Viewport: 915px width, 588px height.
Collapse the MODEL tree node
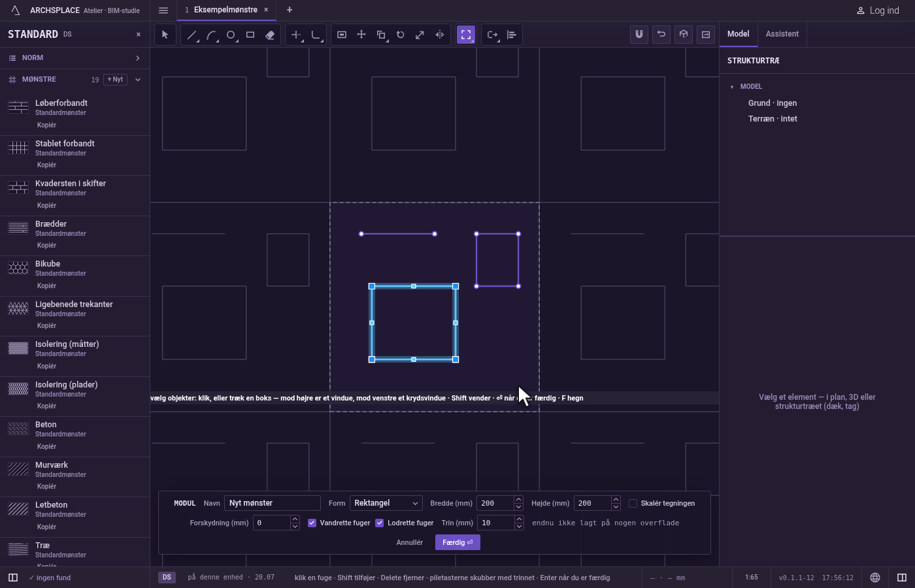[732, 87]
